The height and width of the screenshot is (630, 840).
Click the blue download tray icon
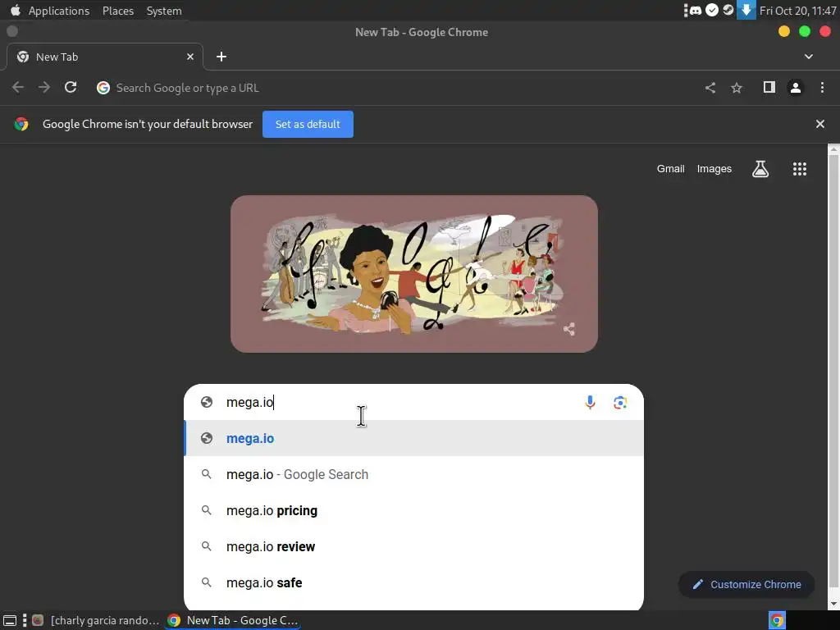(746, 10)
